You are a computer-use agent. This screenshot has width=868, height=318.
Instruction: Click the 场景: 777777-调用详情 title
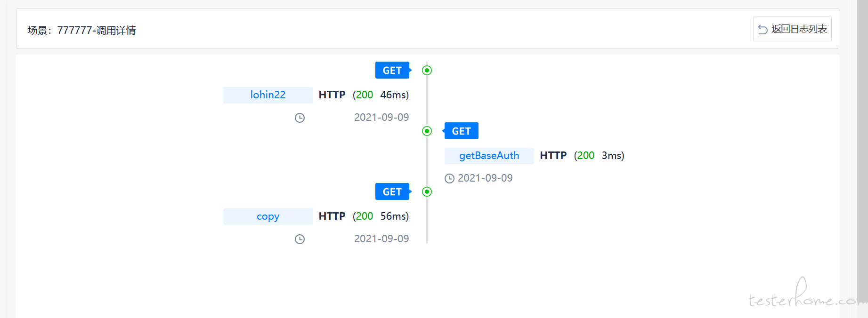tap(82, 31)
